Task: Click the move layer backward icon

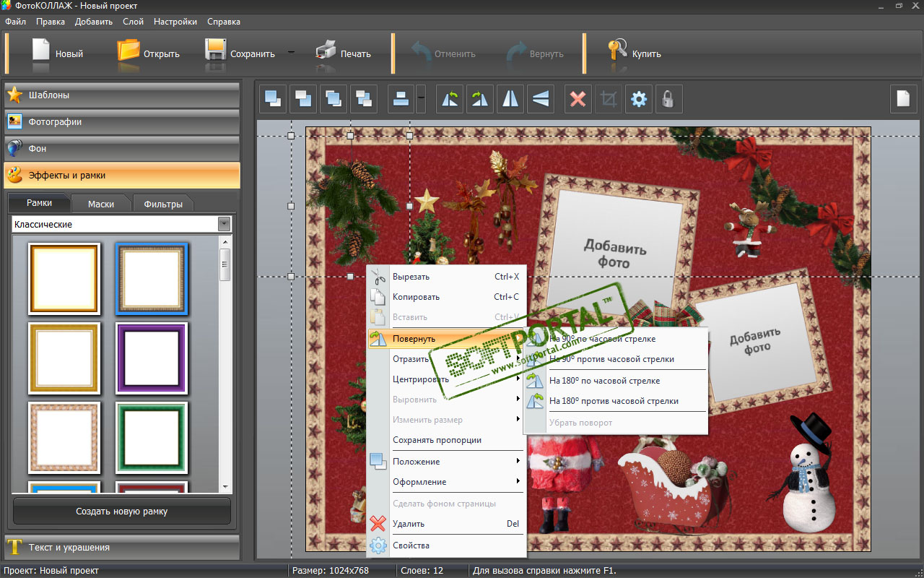Action: pyautogui.click(x=364, y=98)
